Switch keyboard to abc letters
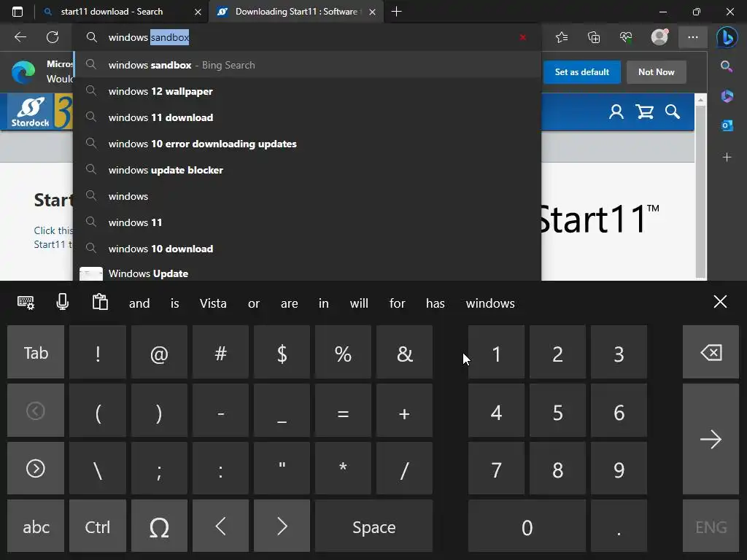747x560 pixels. point(36,526)
